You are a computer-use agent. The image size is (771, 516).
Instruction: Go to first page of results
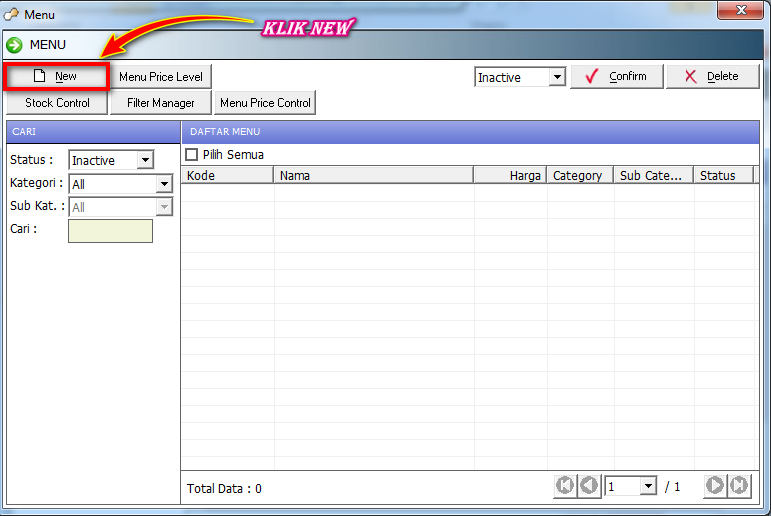pyautogui.click(x=565, y=486)
